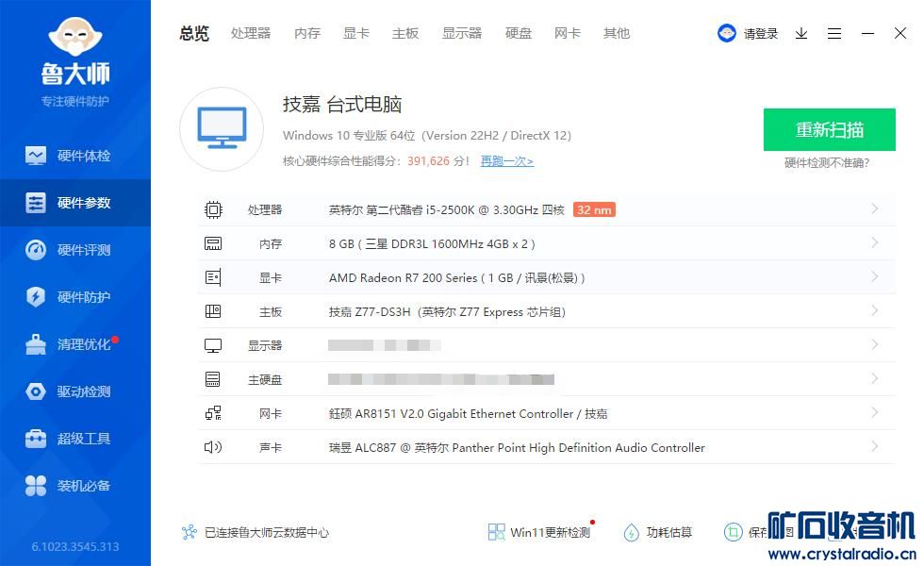Screen dimensions: 924x566
Task: Switch to the 硬盘 tab
Action: tap(519, 34)
